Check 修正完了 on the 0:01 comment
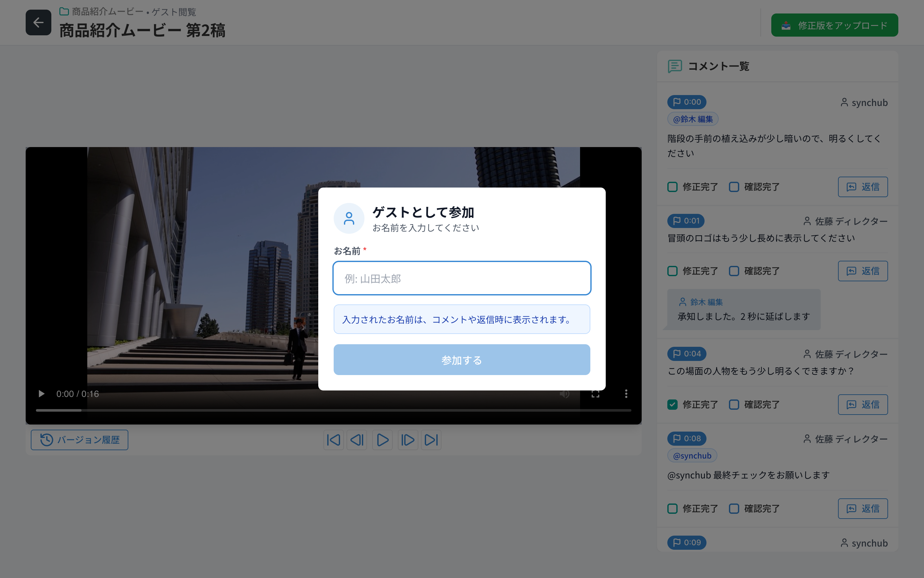This screenshot has width=924, height=578. point(672,271)
